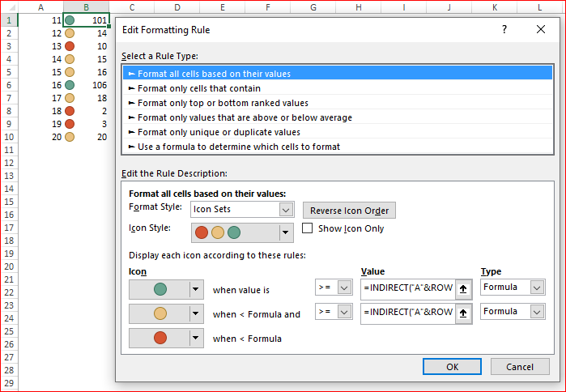566x392 pixels.
Task: Toggle Show Icon Only checkbox
Action: (x=307, y=228)
